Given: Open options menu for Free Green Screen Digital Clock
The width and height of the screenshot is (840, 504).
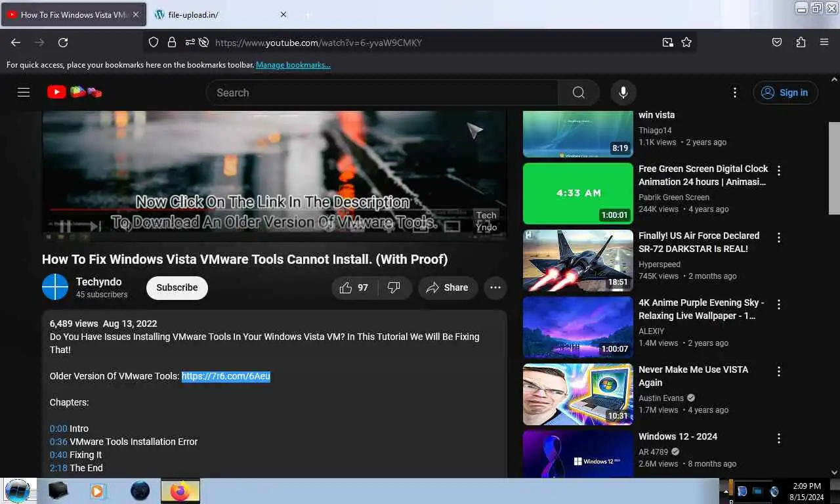Looking at the screenshot, I should coord(779,171).
